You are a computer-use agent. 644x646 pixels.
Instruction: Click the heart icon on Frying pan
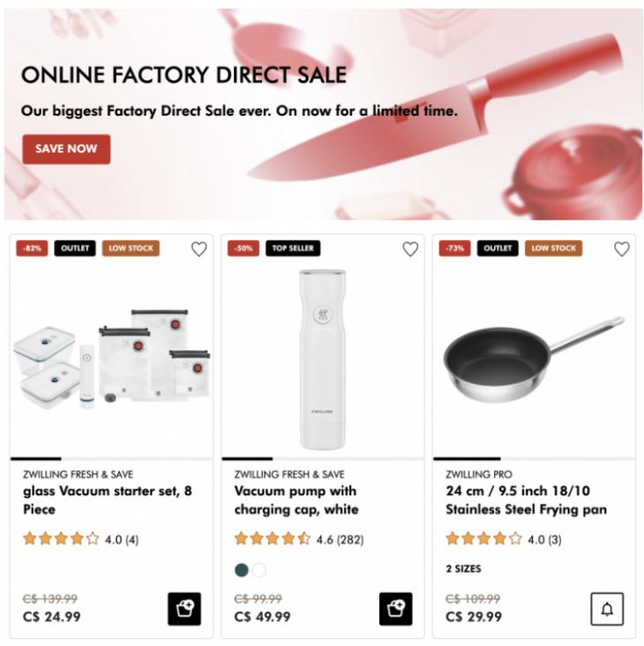pos(621,249)
